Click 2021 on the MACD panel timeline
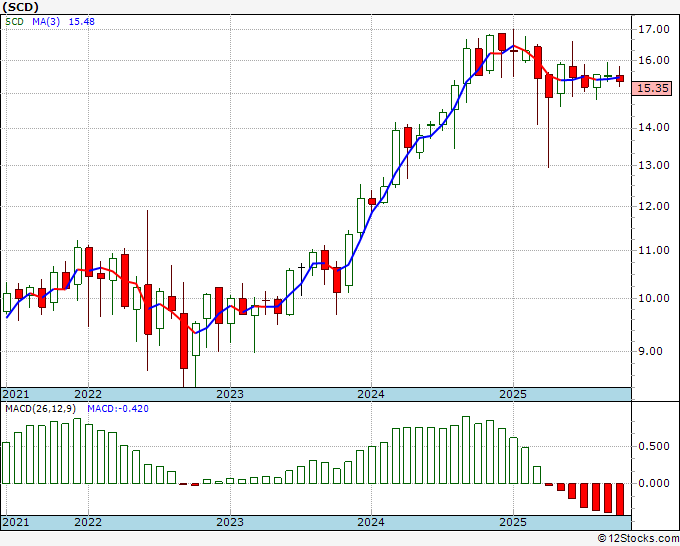The width and height of the screenshot is (680, 546). click(16, 522)
